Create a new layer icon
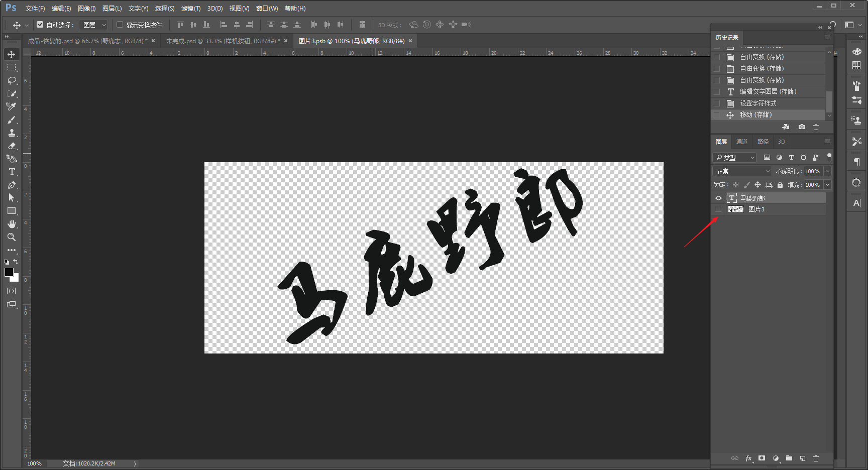This screenshot has height=470, width=868. [803, 458]
